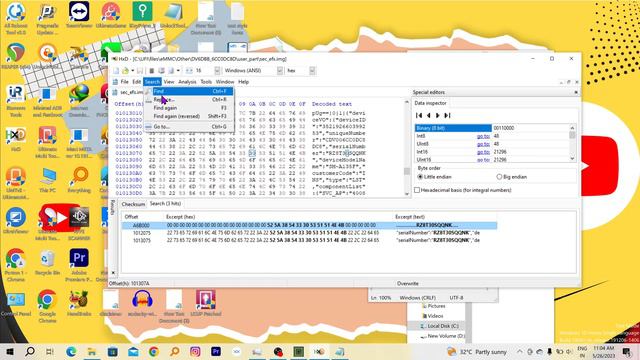640x360 pixels.
Task: Click the New file toolbar icon in HxD
Action: 116,71
